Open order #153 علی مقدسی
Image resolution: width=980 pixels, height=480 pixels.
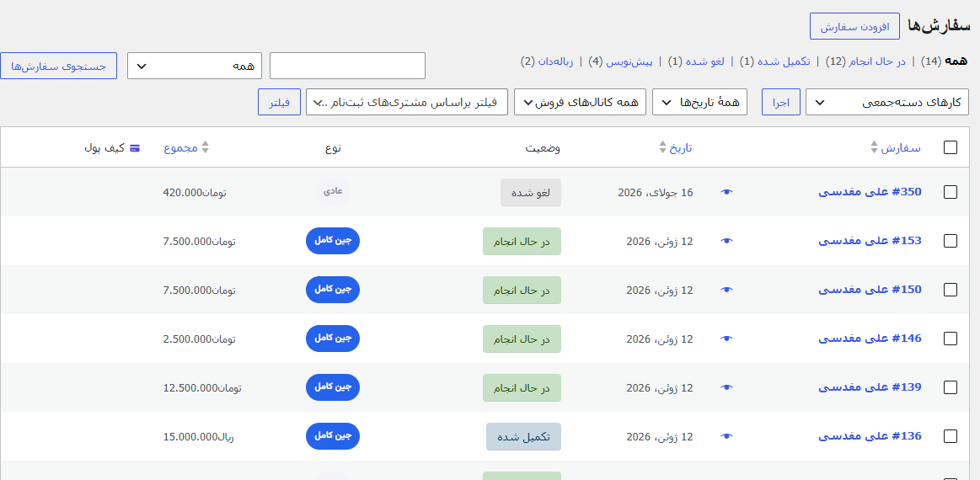coord(870,241)
